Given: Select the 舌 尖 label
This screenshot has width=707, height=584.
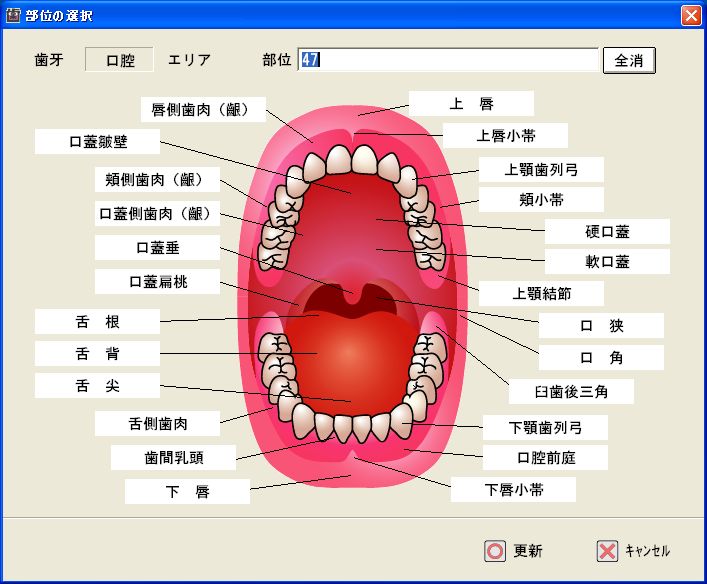Looking at the screenshot, I should point(97,385).
